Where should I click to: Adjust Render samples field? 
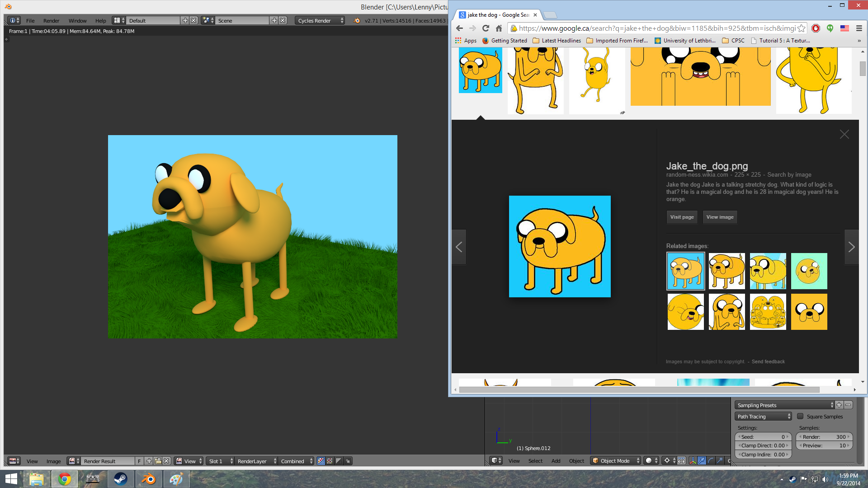coord(824,436)
